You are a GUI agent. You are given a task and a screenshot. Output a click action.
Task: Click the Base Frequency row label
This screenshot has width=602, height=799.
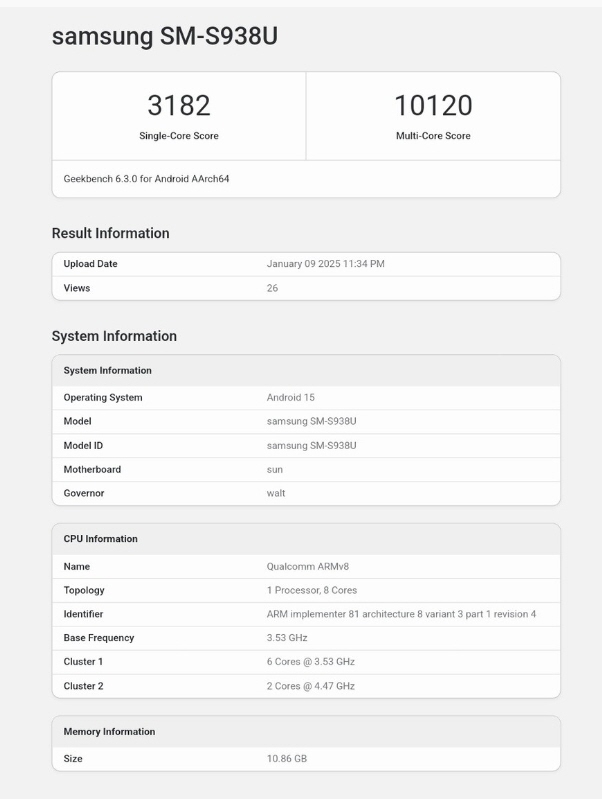(x=99, y=637)
